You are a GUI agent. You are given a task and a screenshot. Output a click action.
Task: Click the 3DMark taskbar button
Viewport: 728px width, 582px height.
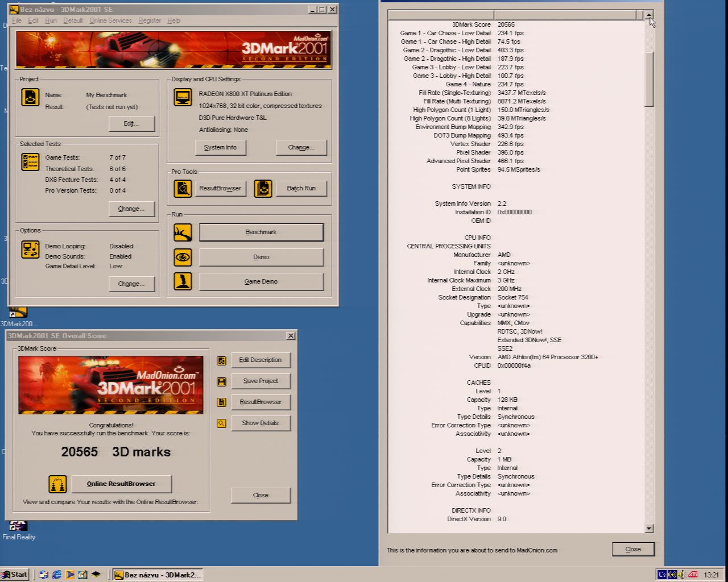[x=157, y=575]
